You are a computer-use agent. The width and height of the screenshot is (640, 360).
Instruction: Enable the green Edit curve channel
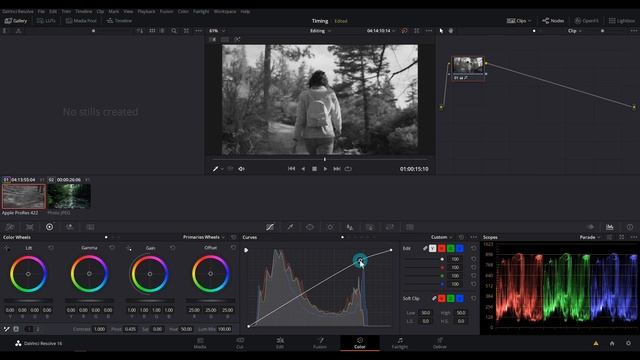[x=451, y=248]
